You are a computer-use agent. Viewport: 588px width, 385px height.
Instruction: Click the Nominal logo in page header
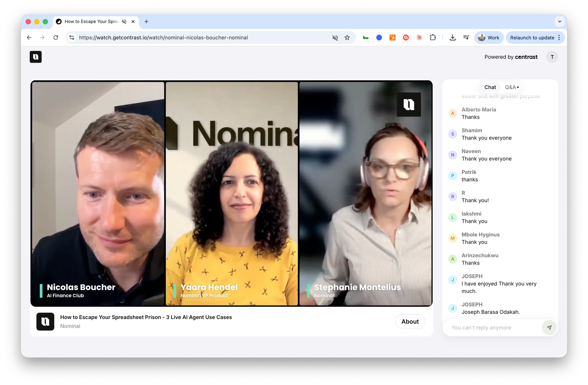tap(36, 57)
